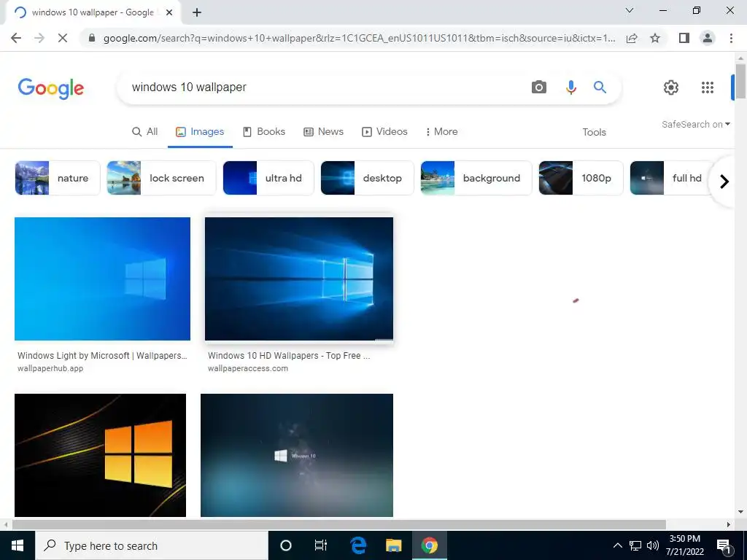Open the dark teal Windows 10 wallpaper
This screenshot has height=560, width=747.
coord(297,455)
